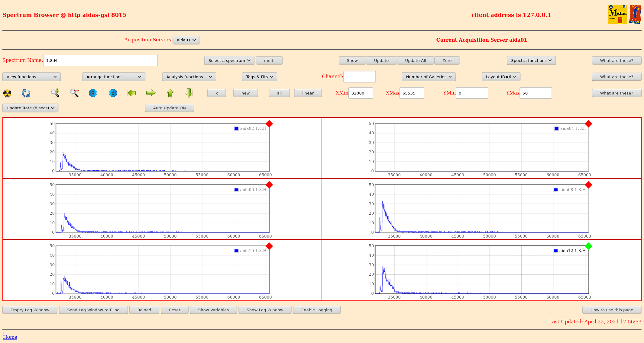Toggle the linear scale button
This screenshot has width=644, height=343.
(x=308, y=93)
